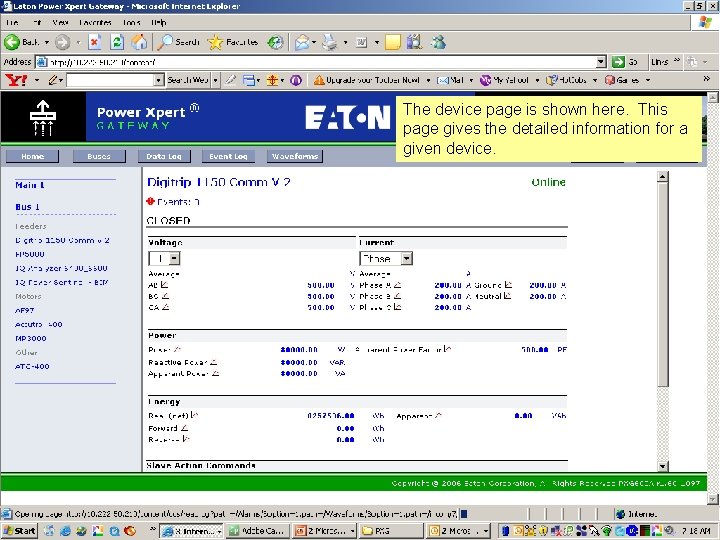Click the trend chart icon next to Phase A current
720x540 pixels.
click(x=397, y=285)
